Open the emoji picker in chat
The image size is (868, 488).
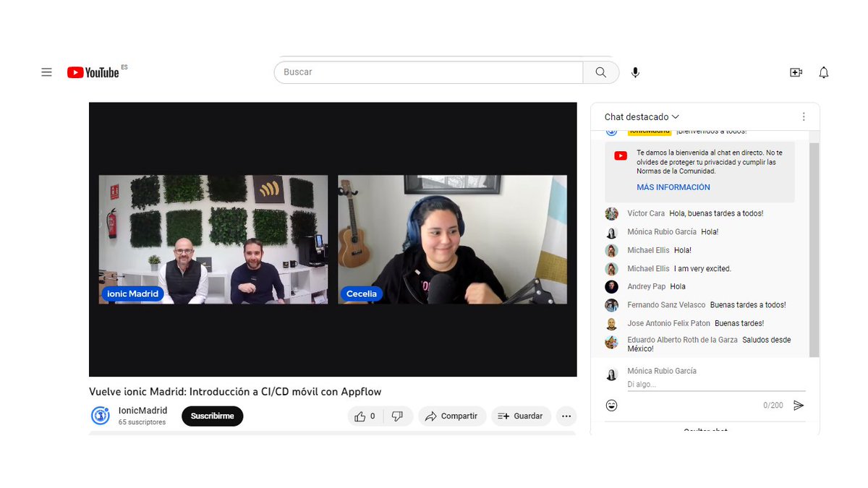(x=612, y=406)
